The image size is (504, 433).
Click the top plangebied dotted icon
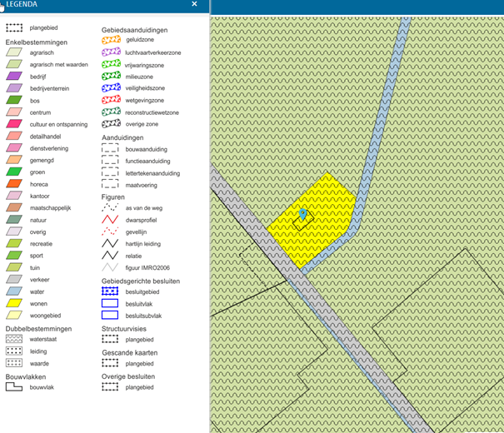pyautogui.click(x=14, y=27)
